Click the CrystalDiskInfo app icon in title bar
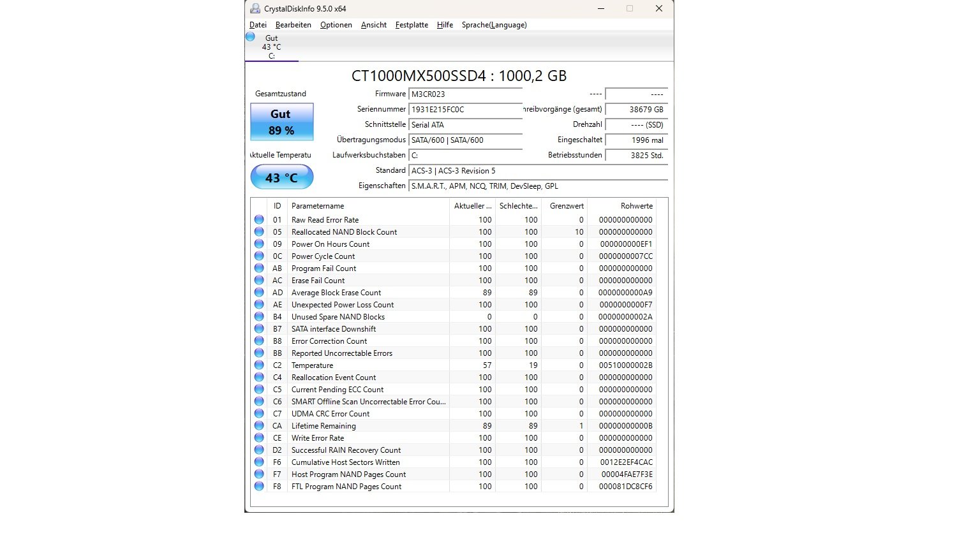The width and height of the screenshot is (980, 551). point(255,9)
